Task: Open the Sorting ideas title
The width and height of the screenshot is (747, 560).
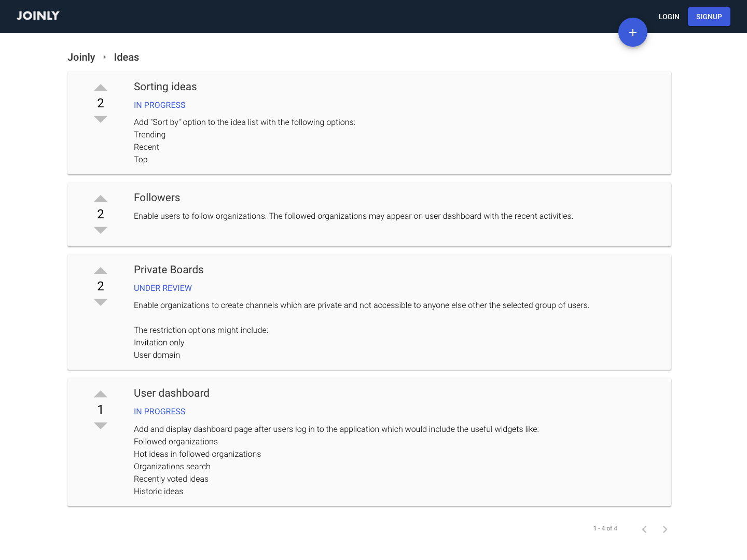Action: click(165, 87)
